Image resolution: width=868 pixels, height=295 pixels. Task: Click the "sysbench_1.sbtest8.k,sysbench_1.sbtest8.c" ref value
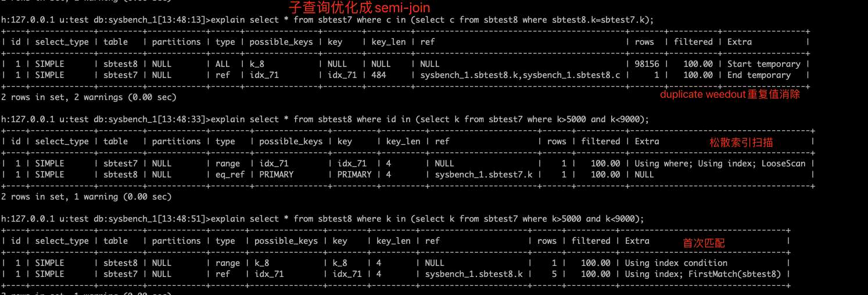518,75
